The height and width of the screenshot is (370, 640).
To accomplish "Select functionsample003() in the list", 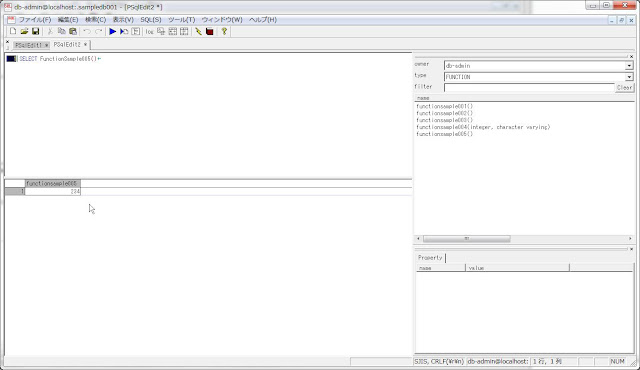I will (x=444, y=120).
